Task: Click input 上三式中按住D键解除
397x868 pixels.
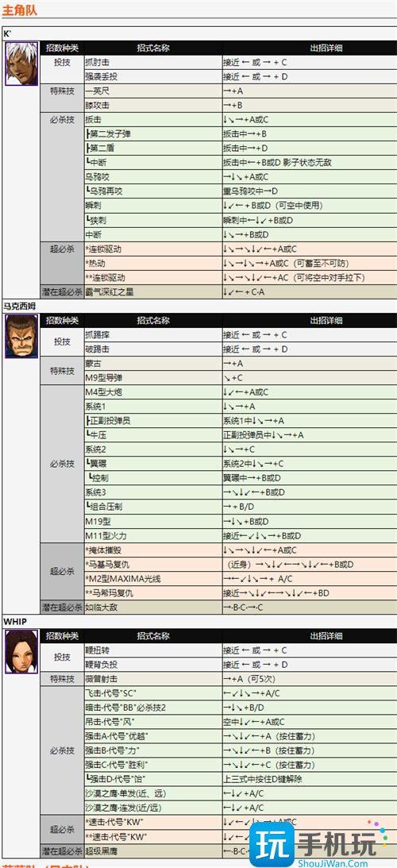Action: 262,779
